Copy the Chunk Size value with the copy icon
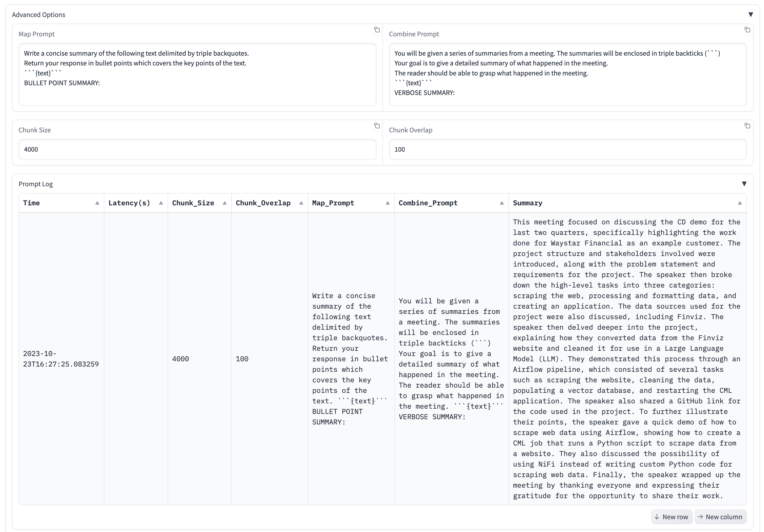The width and height of the screenshot is (764, 532). [377, 126]
